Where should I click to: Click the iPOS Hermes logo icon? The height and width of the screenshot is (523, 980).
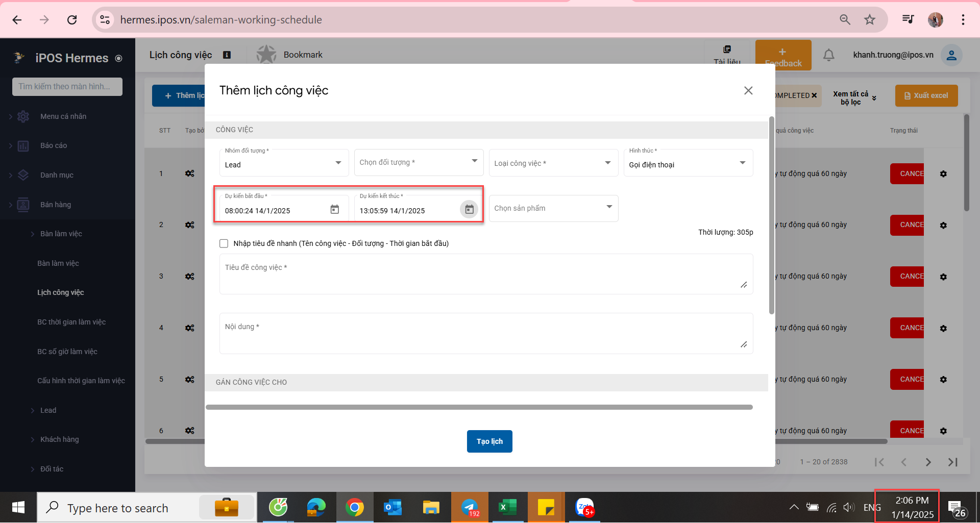(19, 58)
